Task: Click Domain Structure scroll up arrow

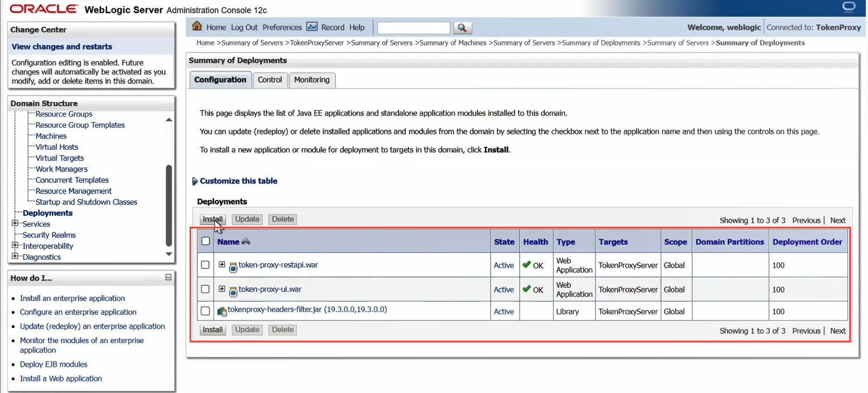Action: tap(168, 120)
